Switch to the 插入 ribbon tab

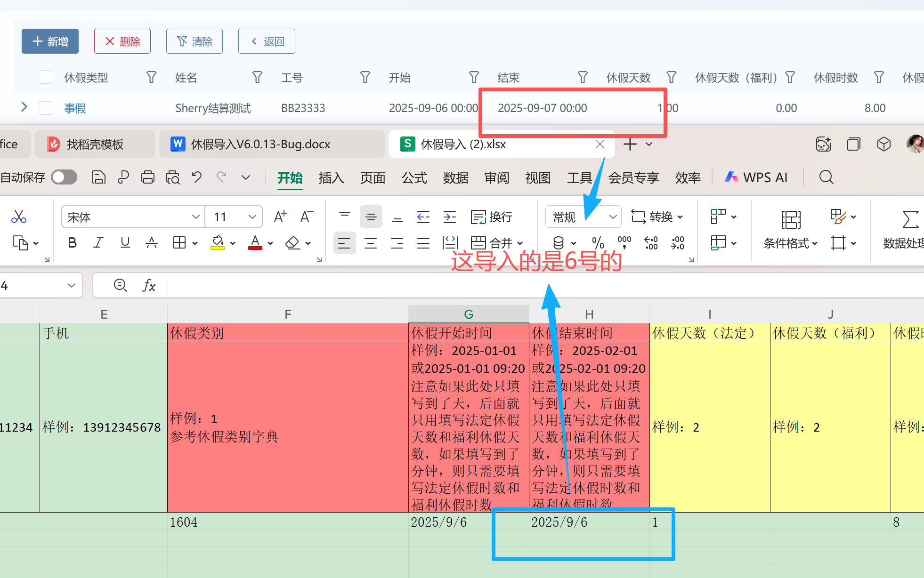click(331, 178)
